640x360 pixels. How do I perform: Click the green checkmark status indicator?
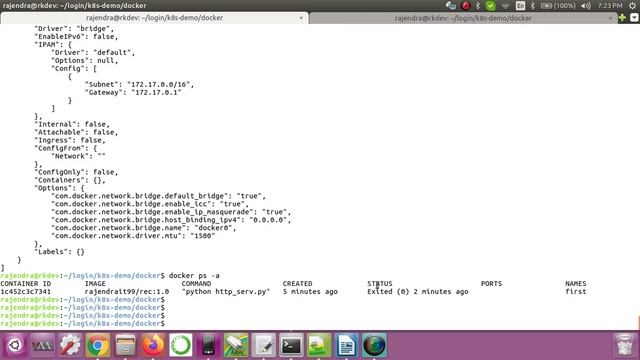click(x=491, y=6)
